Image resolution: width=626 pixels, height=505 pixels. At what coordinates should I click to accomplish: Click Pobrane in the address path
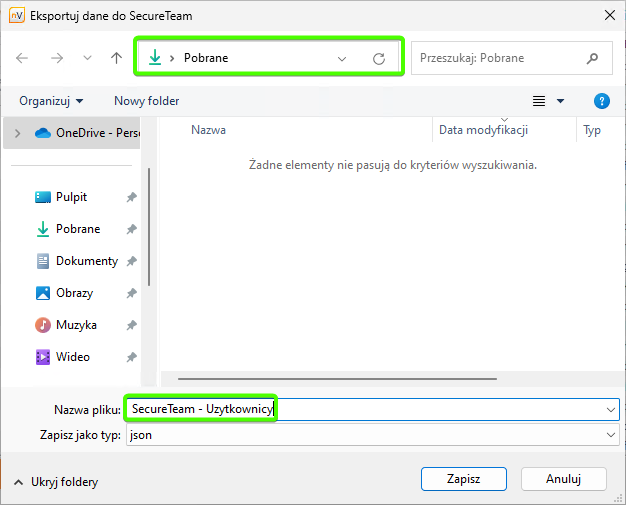click(206, 58)
